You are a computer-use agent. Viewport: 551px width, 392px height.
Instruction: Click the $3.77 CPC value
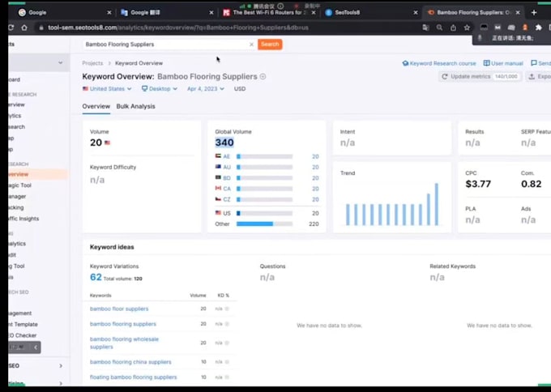[478, 184]
